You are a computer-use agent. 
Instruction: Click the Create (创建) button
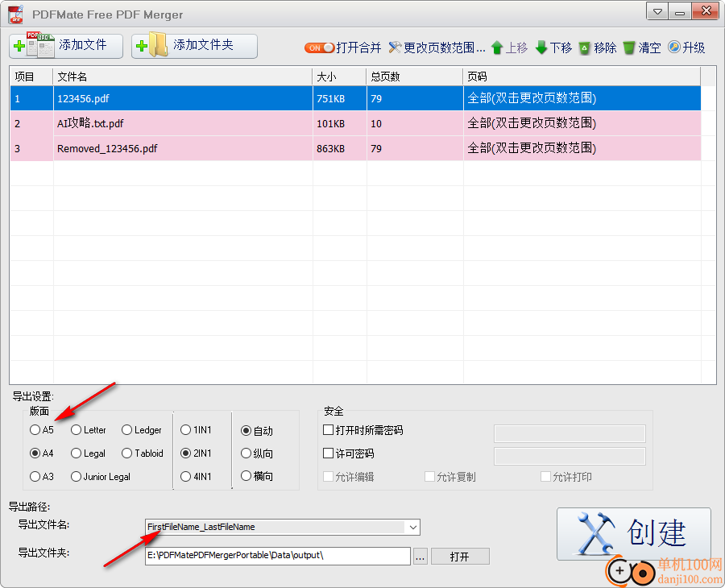(x=633, y=534)
